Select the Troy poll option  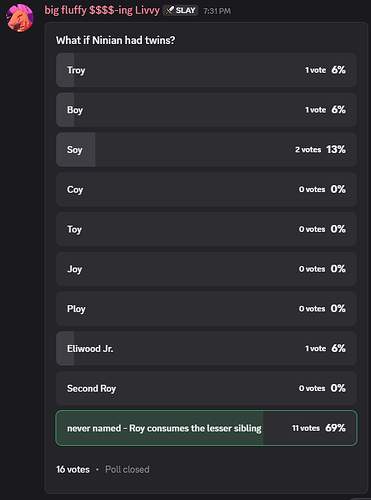(x=206, y=70)
